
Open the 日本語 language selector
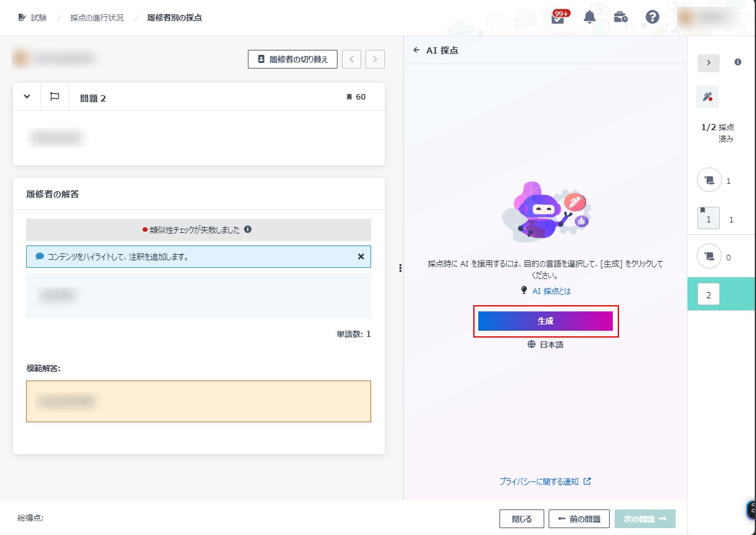[x=545, y=344]
